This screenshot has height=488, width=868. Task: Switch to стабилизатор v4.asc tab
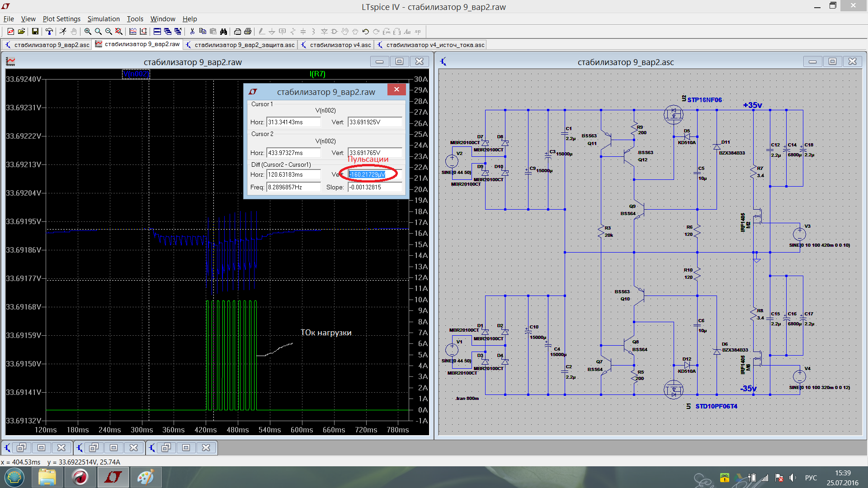[x=336, y=45]
